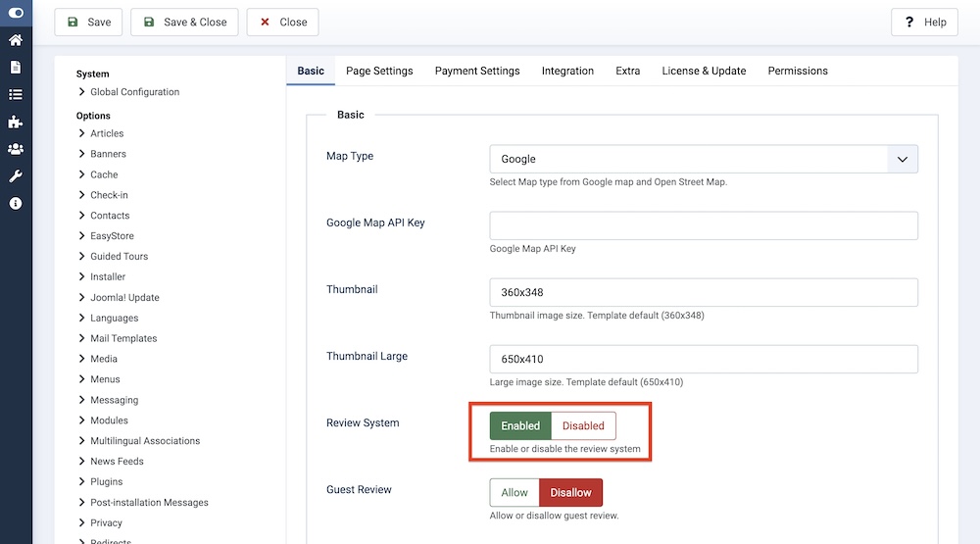980x544 pixels.
Task: Set Review System to Disabled
Action: [x=583, y=426]
